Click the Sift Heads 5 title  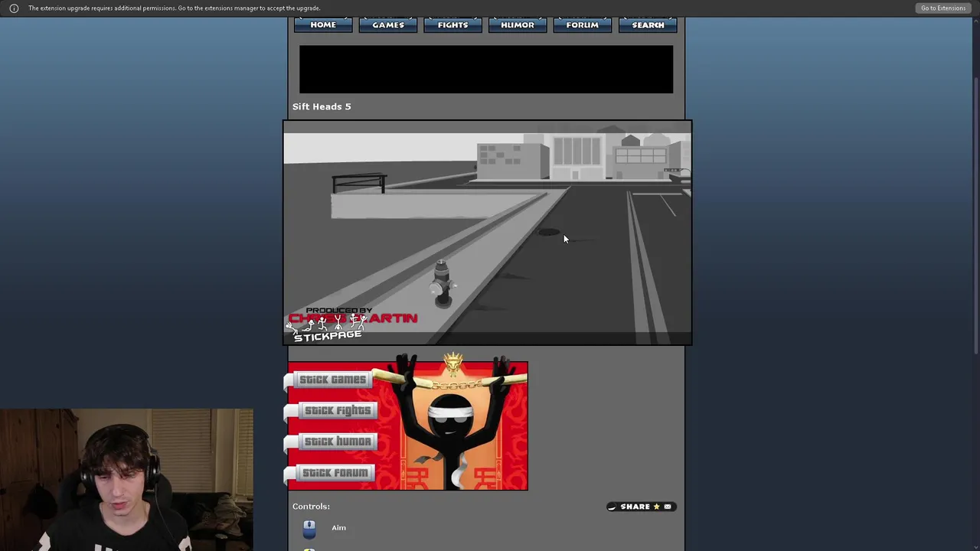[322, 106]
